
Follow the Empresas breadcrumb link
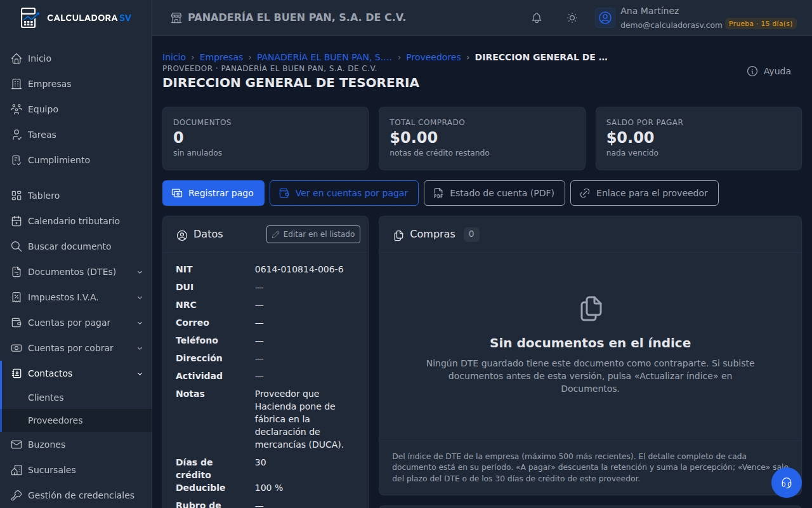[221, 57]
